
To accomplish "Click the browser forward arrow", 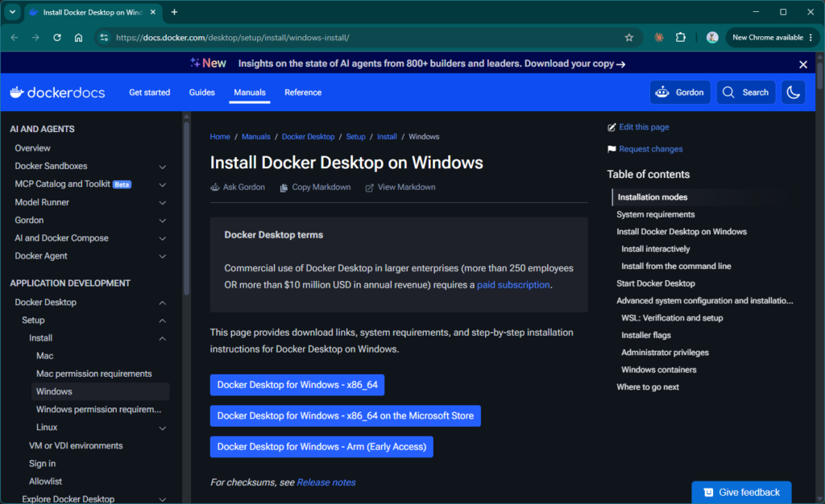I will (35, 37).
